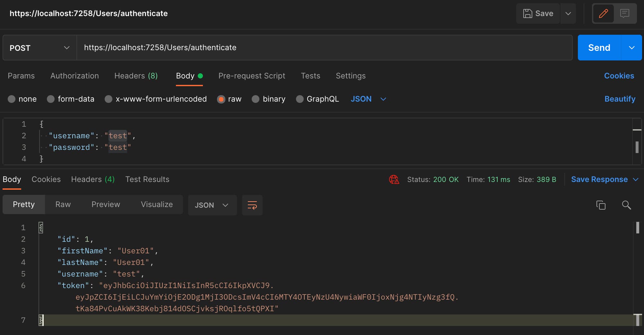644x335 pixels.
Task: Open the response Headers (4) tab
Action: (x=93, y=179)
